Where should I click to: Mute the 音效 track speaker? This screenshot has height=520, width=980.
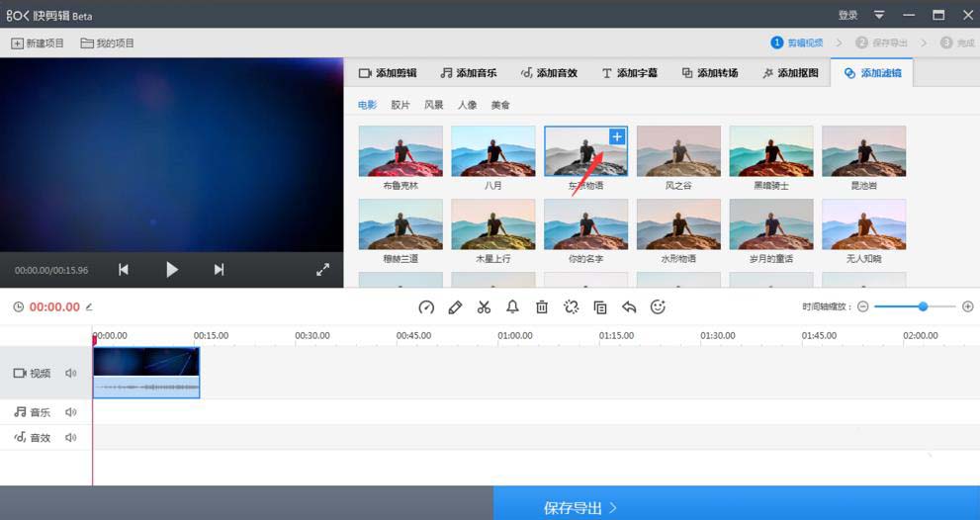click(70, 438)
